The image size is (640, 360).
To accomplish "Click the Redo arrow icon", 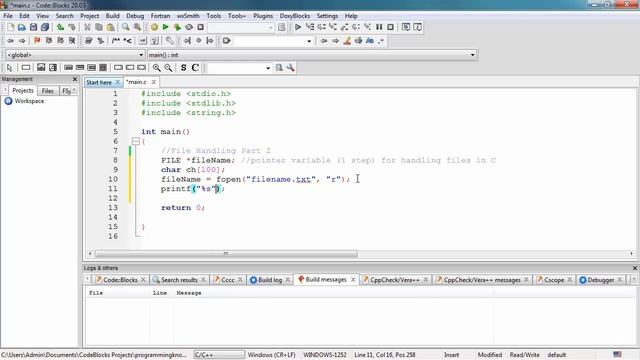I will (x=72, y=27).
